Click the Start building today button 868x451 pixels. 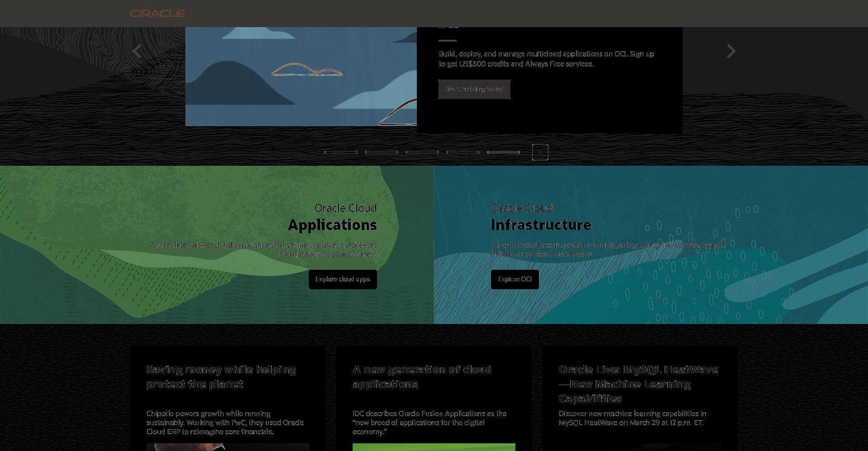474,89
